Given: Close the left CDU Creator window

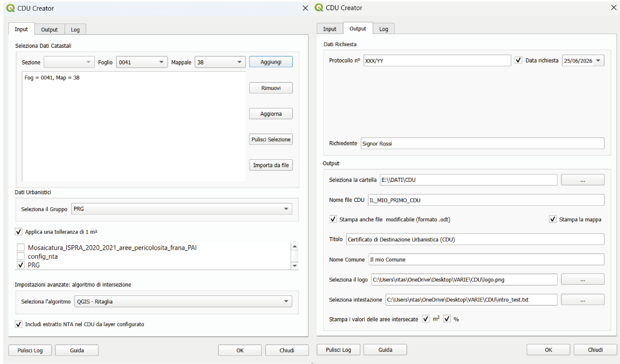Looking at the screenshot, I should pyautogui.click(x=305, y=8).
